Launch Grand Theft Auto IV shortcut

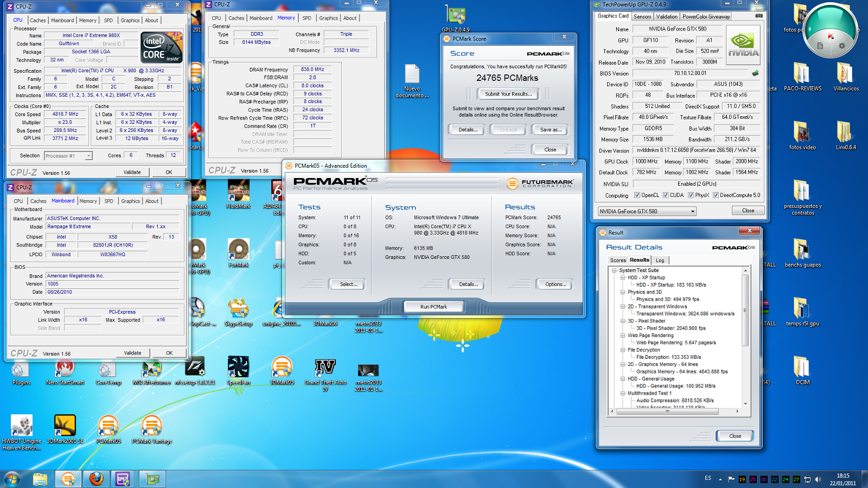point(325,375)
